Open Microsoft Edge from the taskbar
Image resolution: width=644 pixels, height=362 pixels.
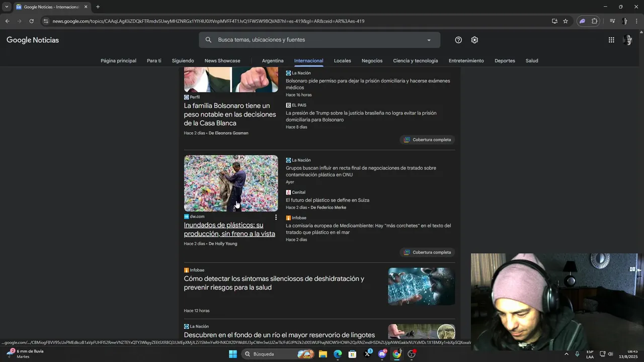338,354
